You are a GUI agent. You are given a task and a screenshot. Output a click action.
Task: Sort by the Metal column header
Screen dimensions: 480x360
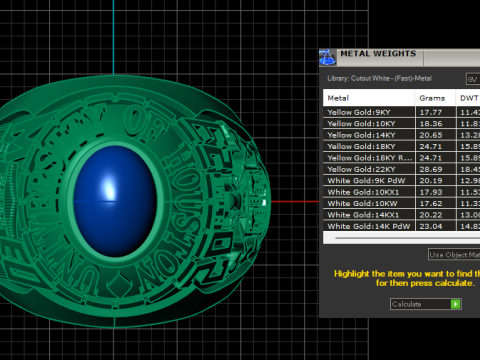point(369,98)
